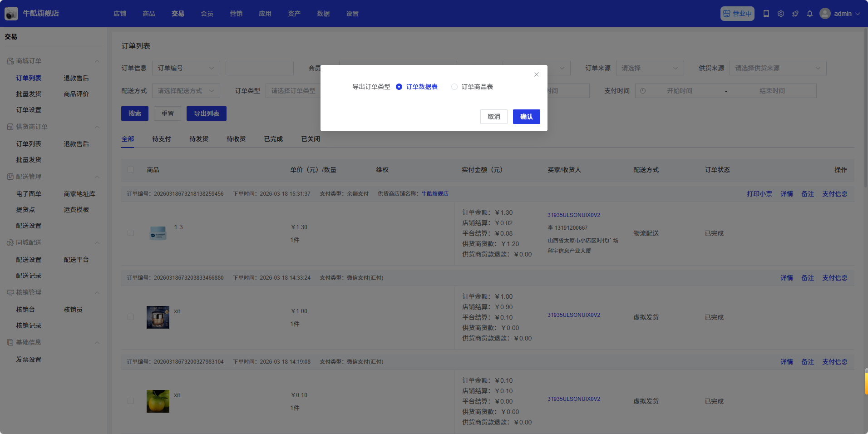Click the mobile device preview icon
Image resolution: width=868 pixels, height=434 pixels.
(766, 14)
